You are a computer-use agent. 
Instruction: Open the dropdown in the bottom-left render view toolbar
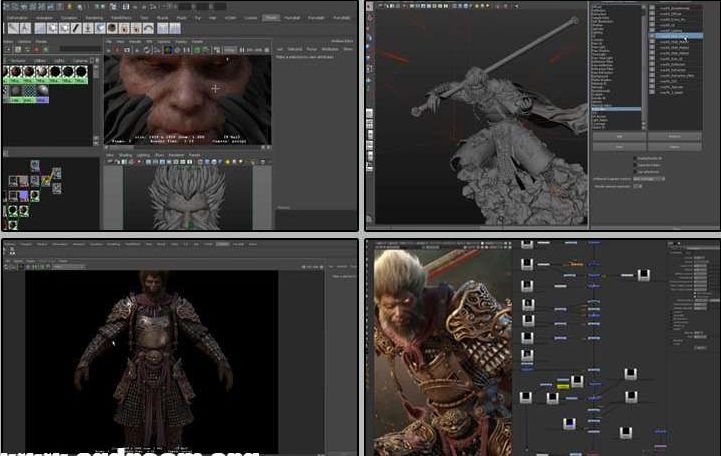tap(69, 267)
